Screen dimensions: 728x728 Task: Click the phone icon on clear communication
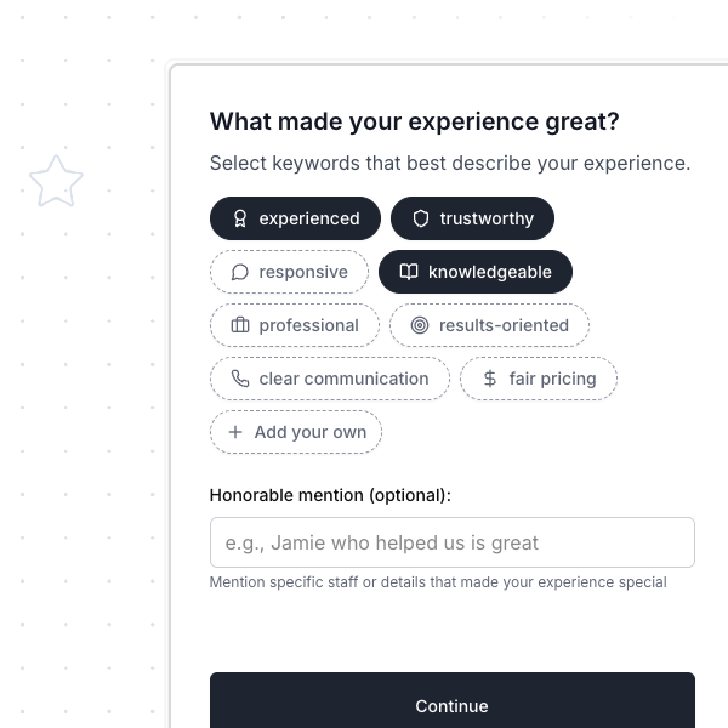[x=240, y=379]
